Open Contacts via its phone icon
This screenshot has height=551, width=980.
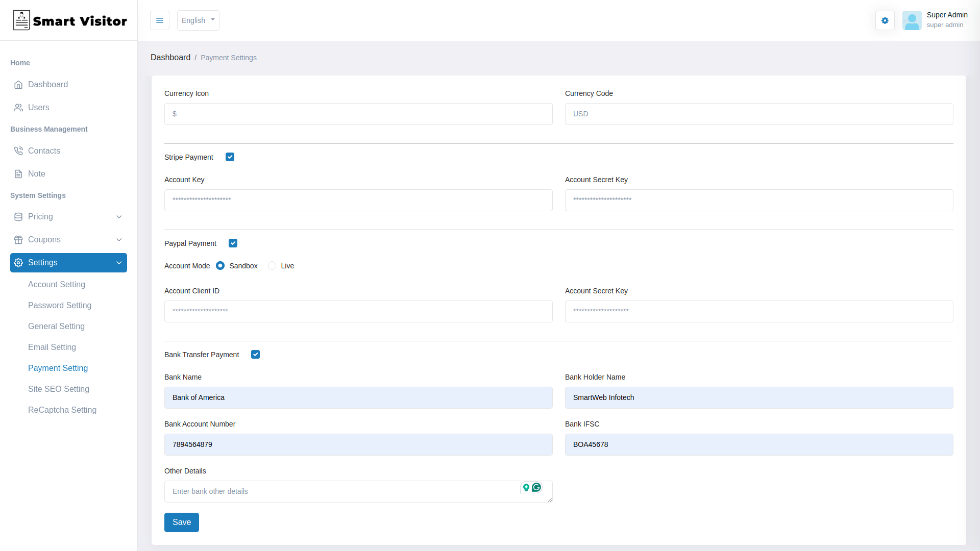coord(18,151)
